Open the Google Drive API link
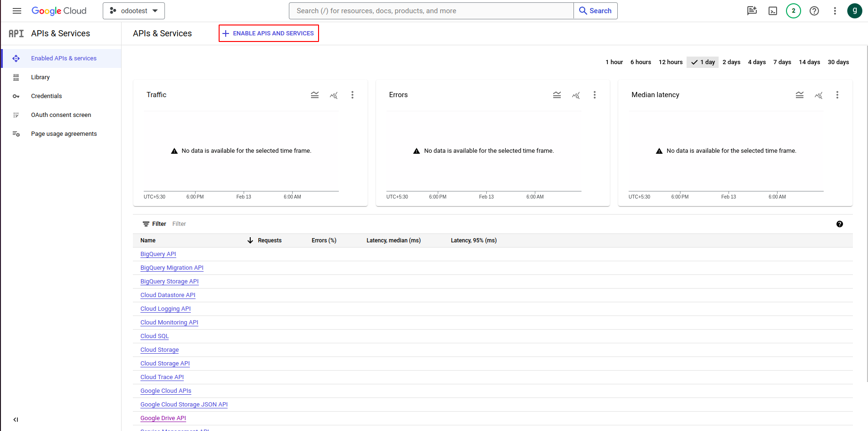Screen dimensions: 868x431 (163, 418)
